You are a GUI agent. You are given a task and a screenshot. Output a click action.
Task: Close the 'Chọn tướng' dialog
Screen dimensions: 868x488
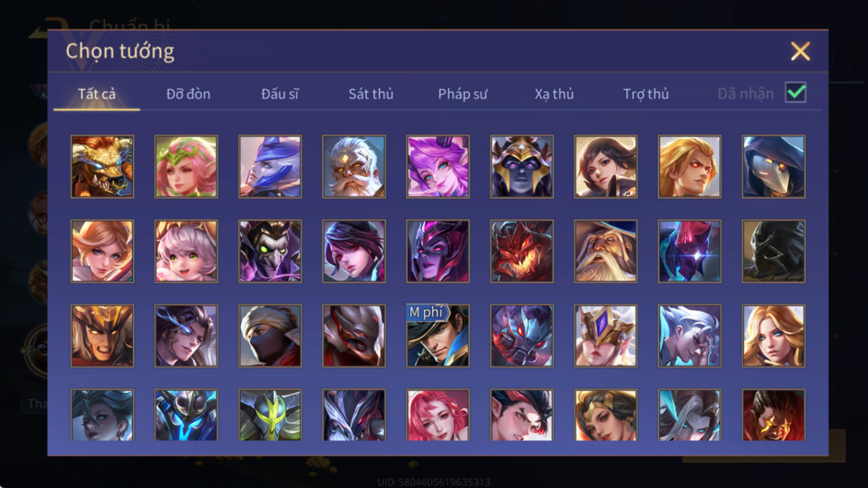800,52
